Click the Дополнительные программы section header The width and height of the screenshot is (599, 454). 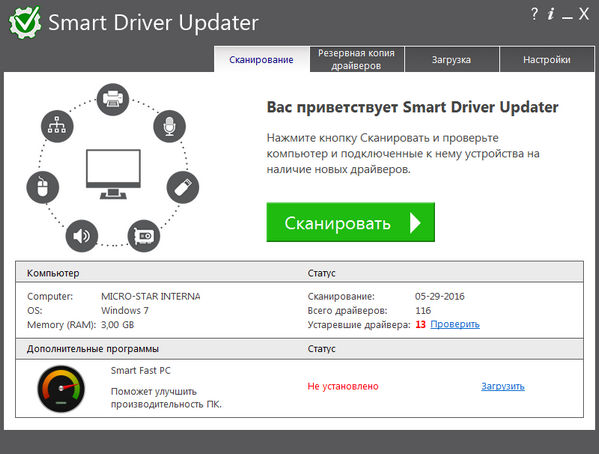pos(92,349)
